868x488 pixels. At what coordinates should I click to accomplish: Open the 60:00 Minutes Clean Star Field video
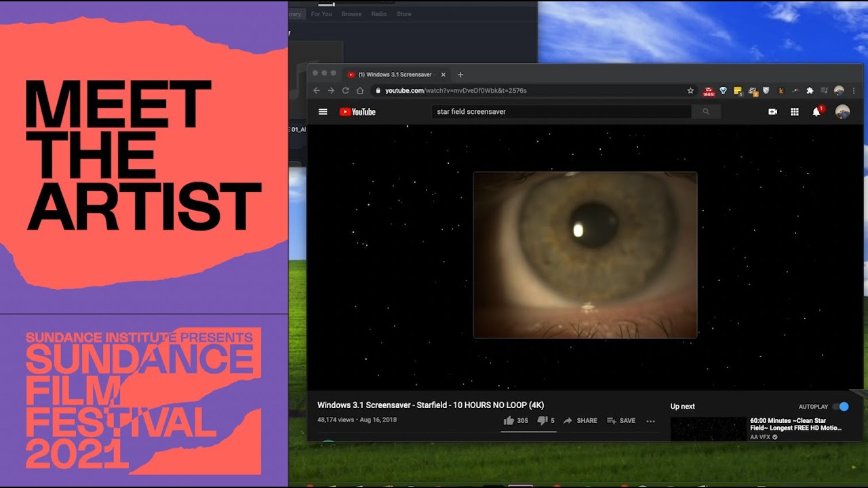click(x=796, y=424)
